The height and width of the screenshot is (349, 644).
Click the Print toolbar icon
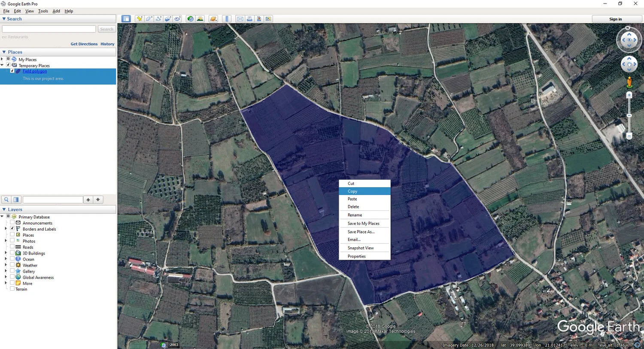point(249,19)
